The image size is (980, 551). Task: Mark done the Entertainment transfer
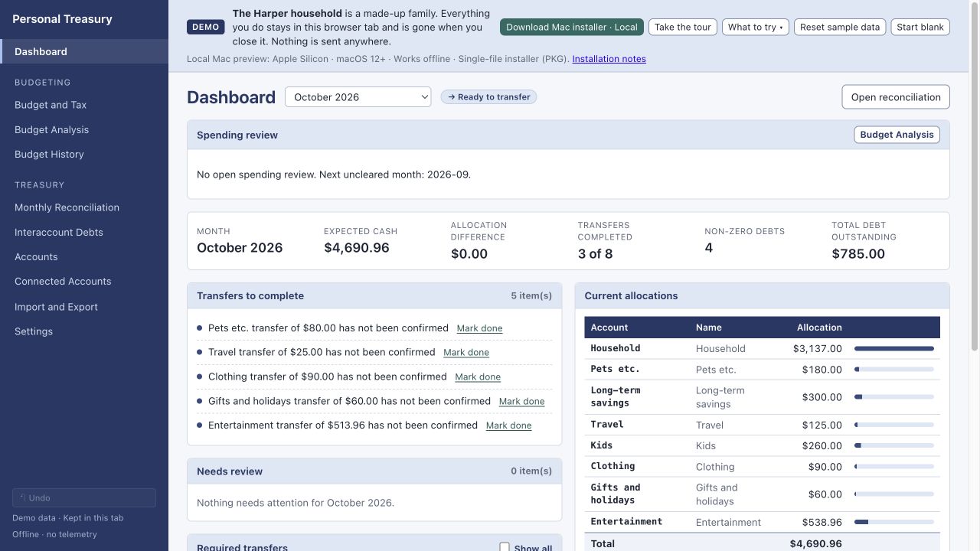[508, 425]
